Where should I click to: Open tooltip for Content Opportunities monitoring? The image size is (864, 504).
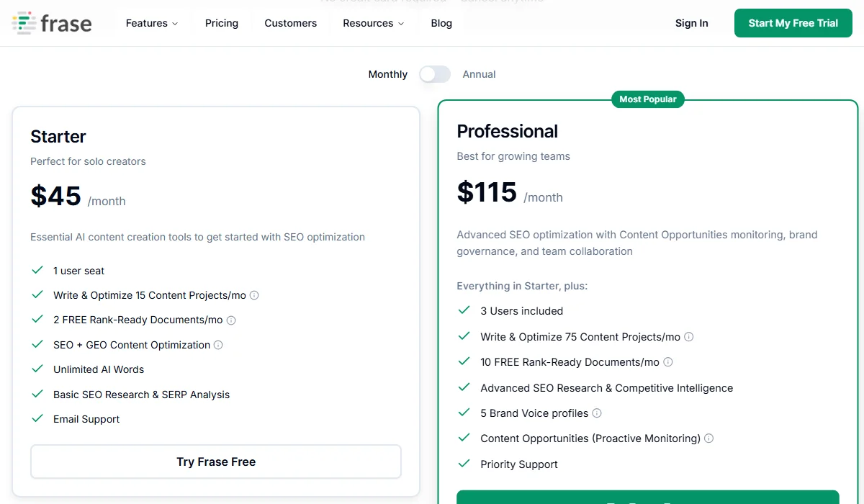point(708,438)
